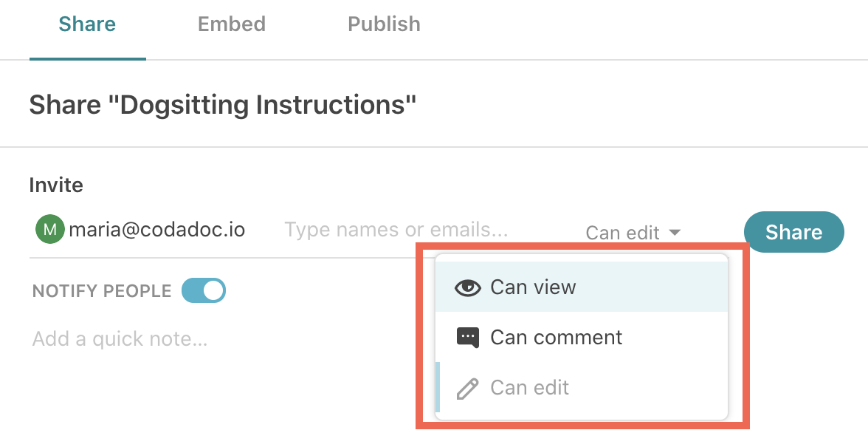Image resolution: width=868 pixels, height=430 pixels.
Task: Open the Embed tab
Action: pos(232,24)
